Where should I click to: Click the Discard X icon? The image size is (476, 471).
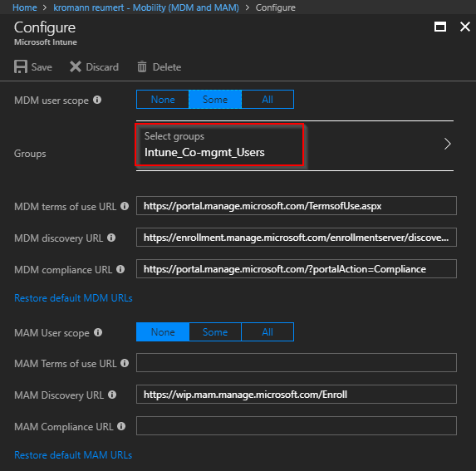pos(76,66)
